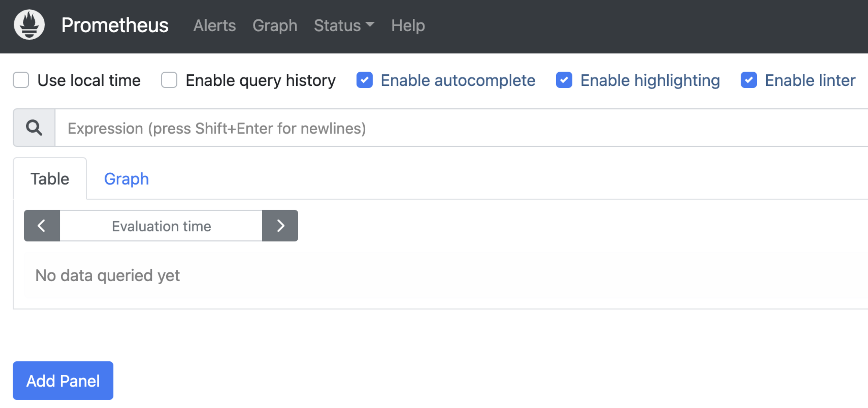Viewport: 868px width, 408px height.
Task: Toggle the Use local time checkbox
Action: (x=21, y=80)
